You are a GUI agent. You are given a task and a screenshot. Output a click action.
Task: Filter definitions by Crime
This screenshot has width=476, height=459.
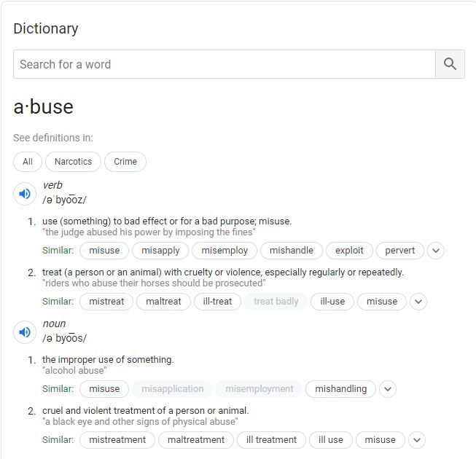(x=125, y=162)
